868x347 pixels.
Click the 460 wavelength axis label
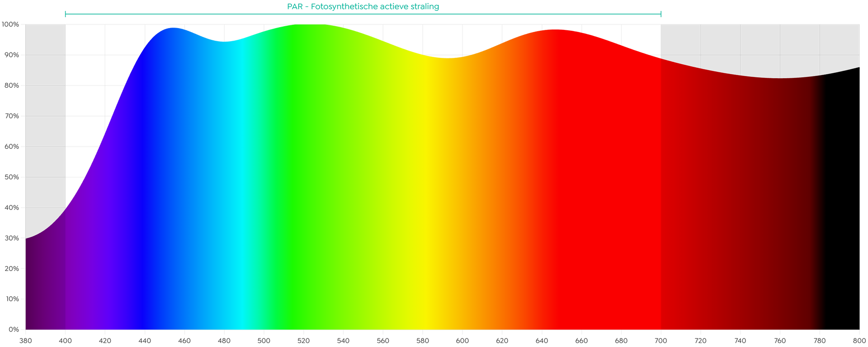[x=184, y=340]
